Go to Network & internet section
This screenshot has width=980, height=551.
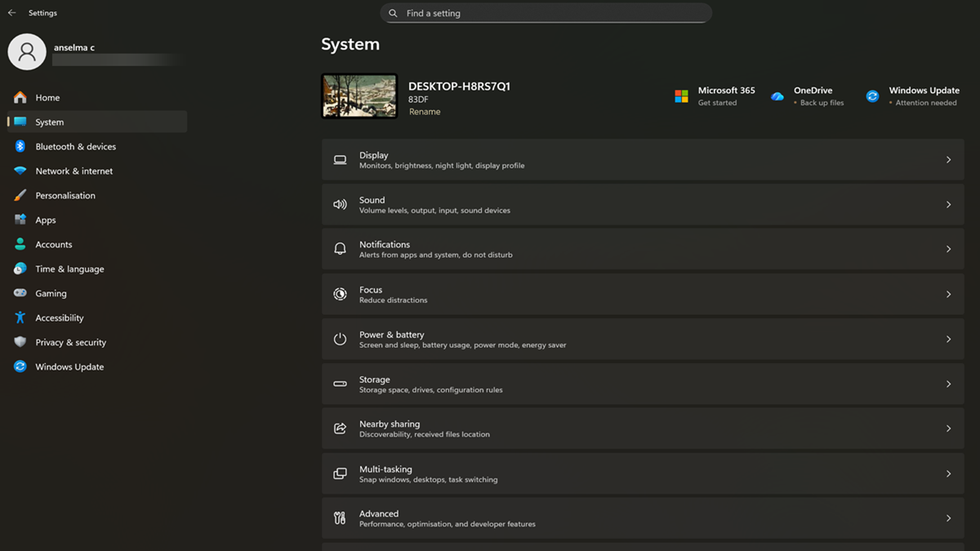click(73, 171)
